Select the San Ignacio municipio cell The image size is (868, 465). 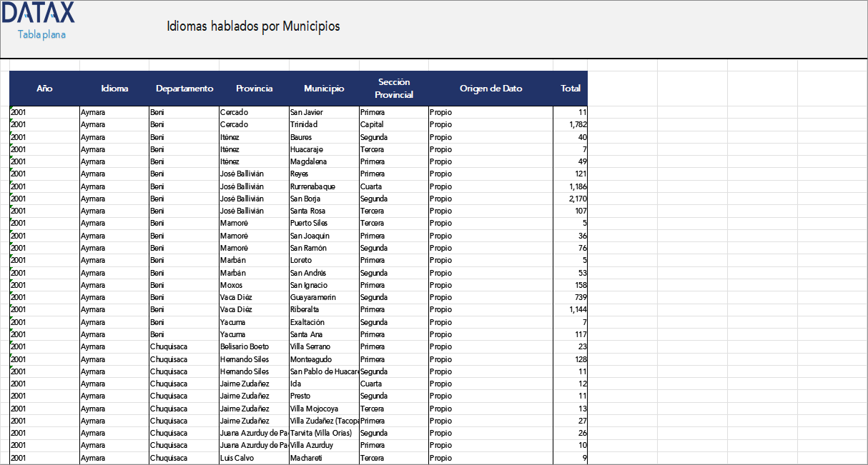click(324, 285)
